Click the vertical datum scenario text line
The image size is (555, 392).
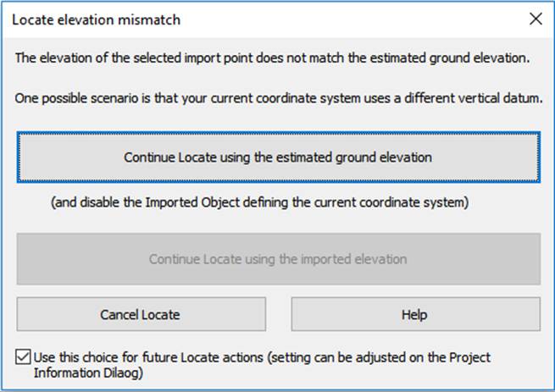278,98
